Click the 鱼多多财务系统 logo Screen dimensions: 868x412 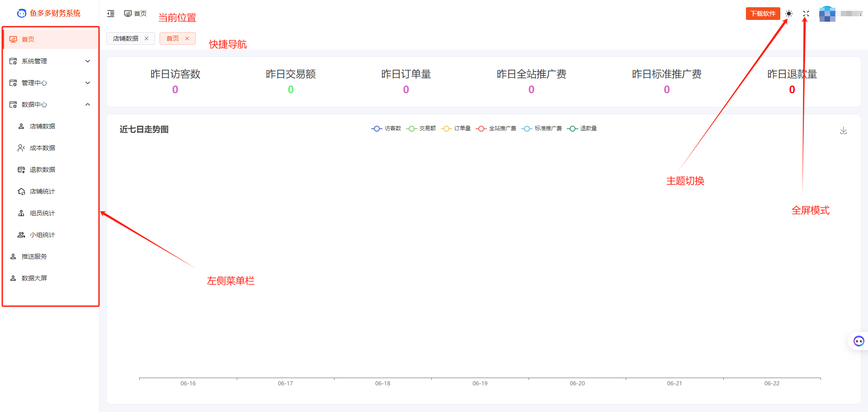pos(49,14)
